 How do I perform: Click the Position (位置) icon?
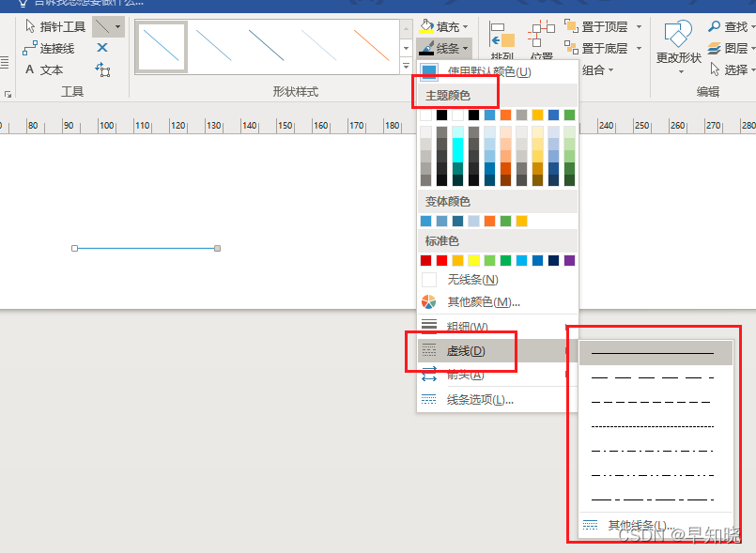pos(541,40)
